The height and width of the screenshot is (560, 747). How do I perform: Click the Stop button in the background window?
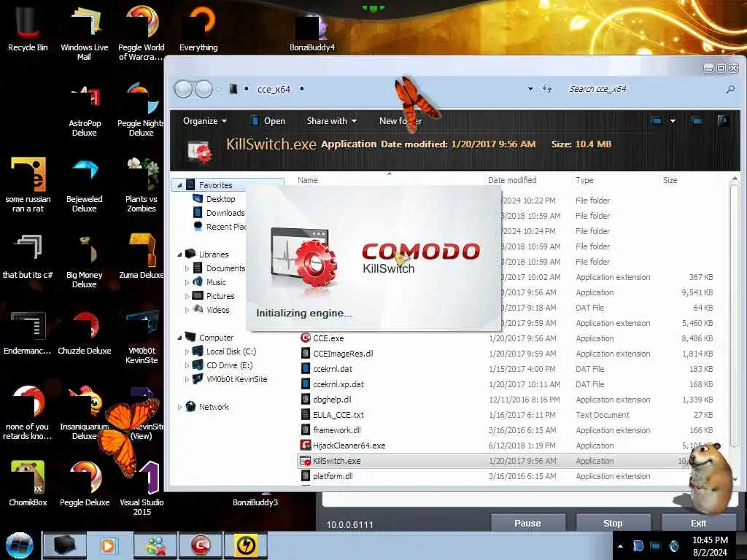(x=613, y=523)
